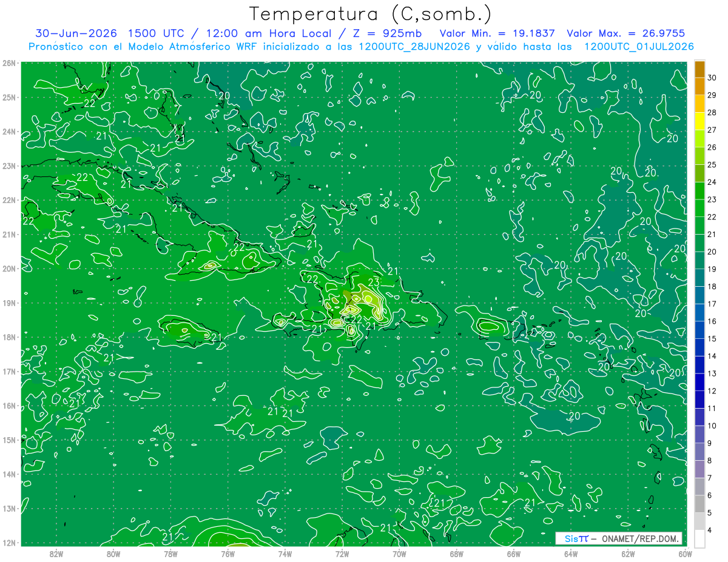
Task: Click the '23' contour label over Hispaniola
Action: click(374, 283)
